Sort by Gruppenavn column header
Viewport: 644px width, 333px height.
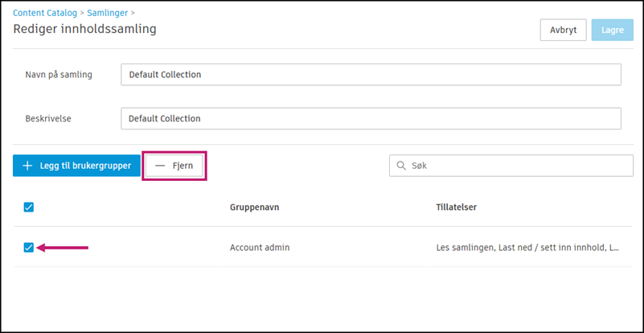coord(254,208)
